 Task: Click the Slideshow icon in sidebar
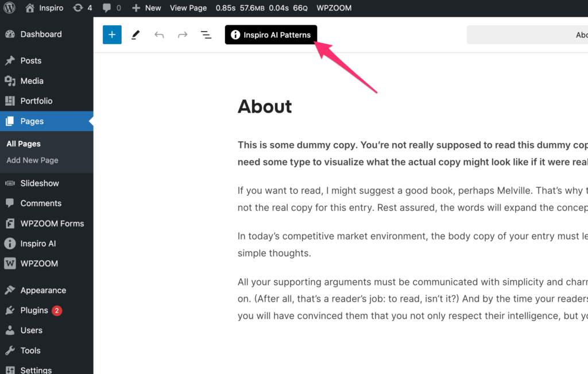tap(10, 183)
